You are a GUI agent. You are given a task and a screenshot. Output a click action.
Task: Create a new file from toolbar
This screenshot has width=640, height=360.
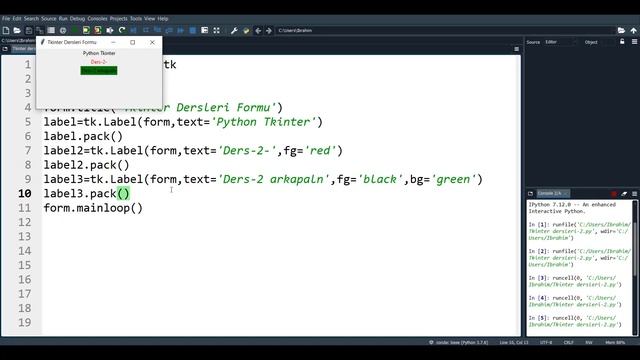tap(6, 31)
